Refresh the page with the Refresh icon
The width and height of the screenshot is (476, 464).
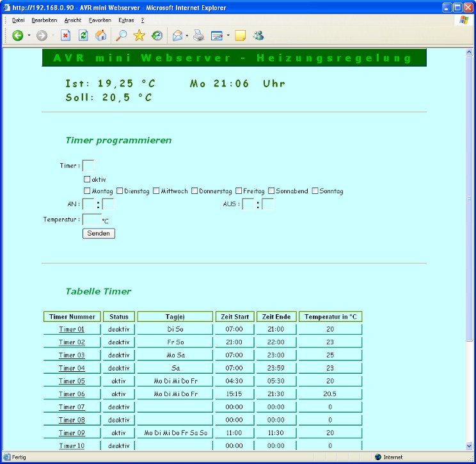click(83, 36)
